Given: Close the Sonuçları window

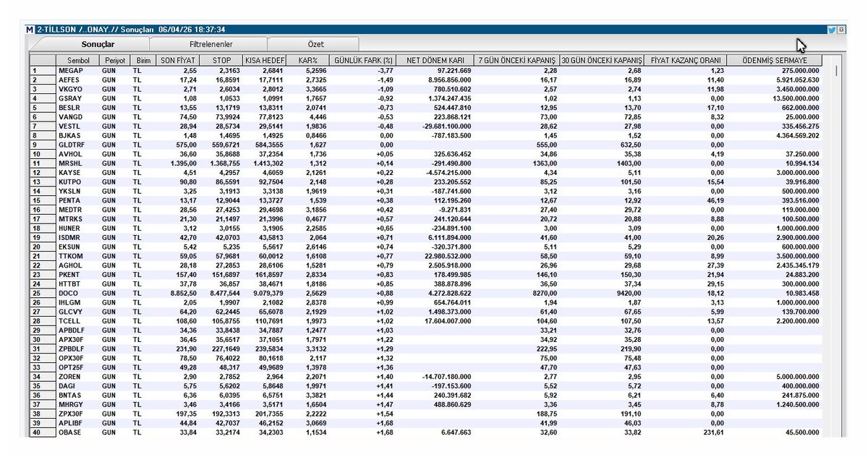Looking at the screenshot, I should coord(841,30).
